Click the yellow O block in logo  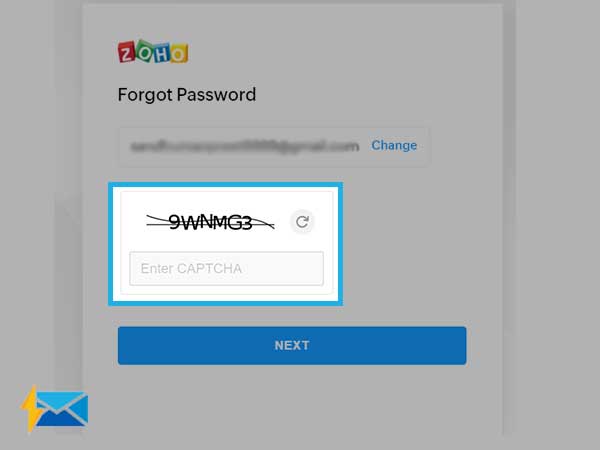pos(179,54)
